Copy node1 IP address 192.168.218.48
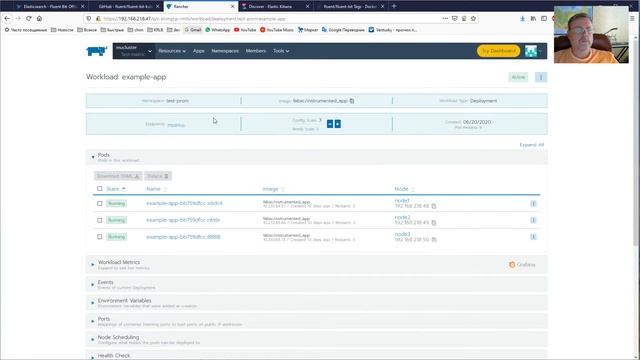This screenshot has height=360, width=640. [434, 206]
